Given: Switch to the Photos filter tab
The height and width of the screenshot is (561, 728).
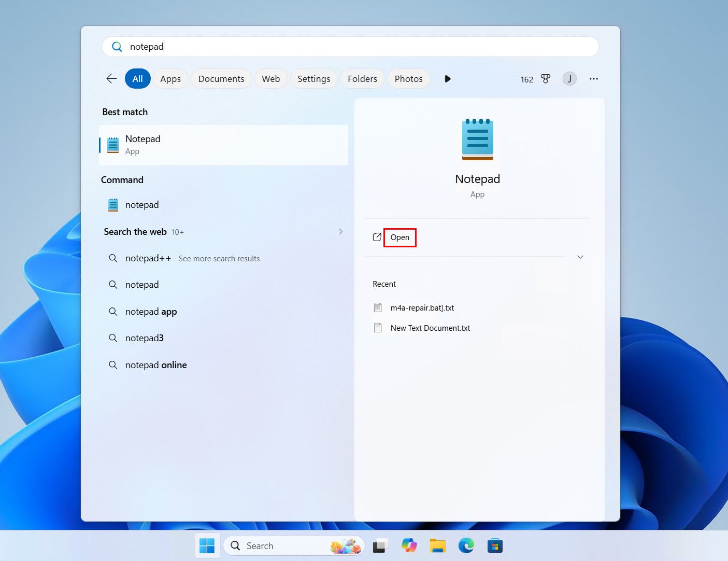Looking at the screenshot, I should pos(409,79).
